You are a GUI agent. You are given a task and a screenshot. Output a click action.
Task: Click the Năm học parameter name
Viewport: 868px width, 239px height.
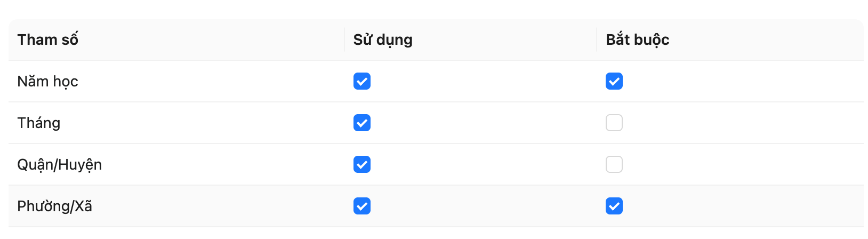48,81
